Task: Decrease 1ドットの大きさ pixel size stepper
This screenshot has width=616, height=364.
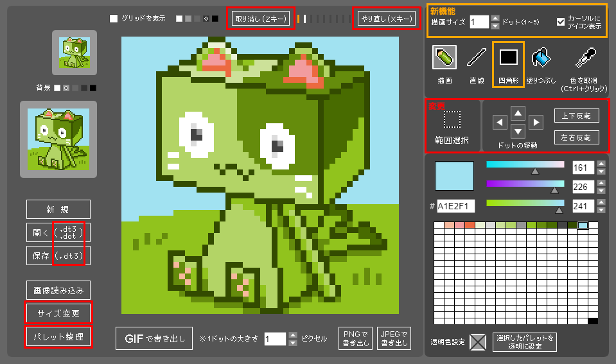Action: 293,343
